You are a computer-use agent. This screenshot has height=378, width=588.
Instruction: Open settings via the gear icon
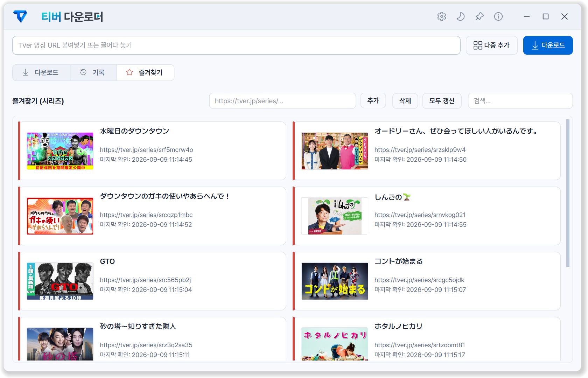[x=442, y=16]
